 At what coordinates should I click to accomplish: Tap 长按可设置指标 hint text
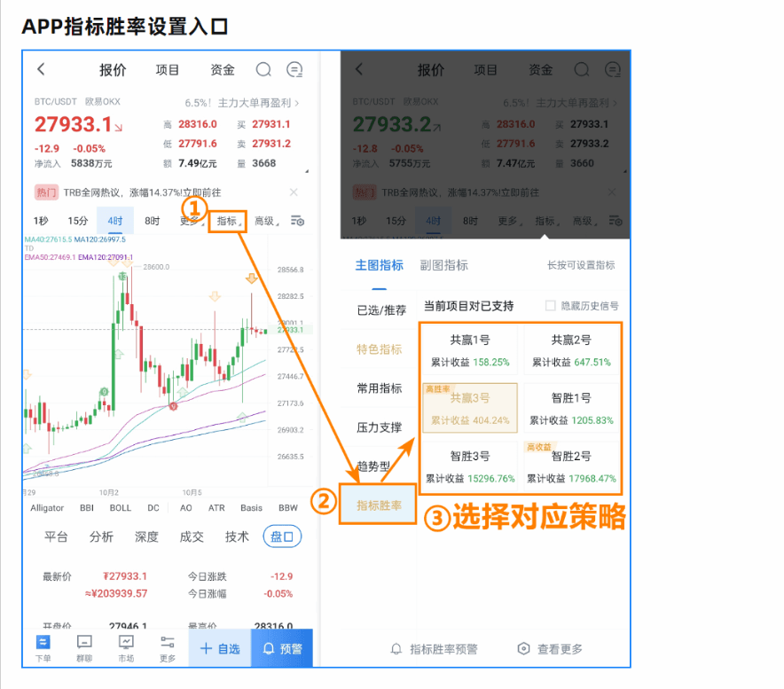[581, 265]
